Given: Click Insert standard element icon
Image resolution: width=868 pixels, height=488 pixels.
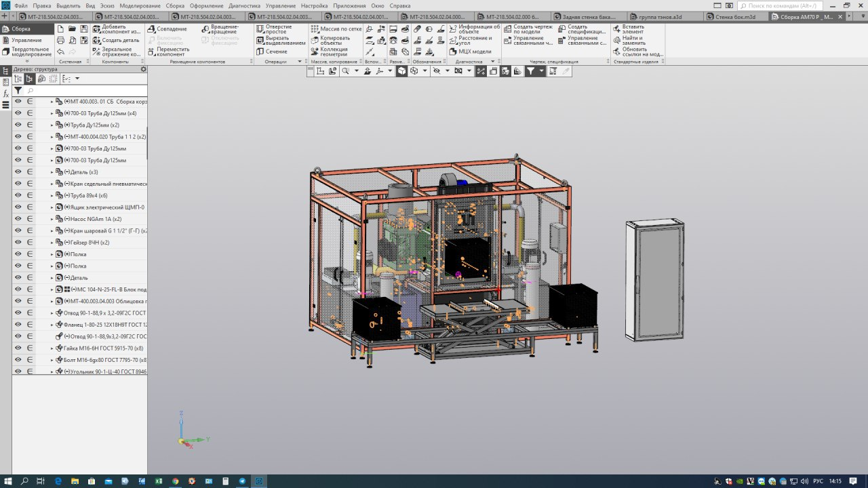Looking at the screenshot, I should 617,29.
